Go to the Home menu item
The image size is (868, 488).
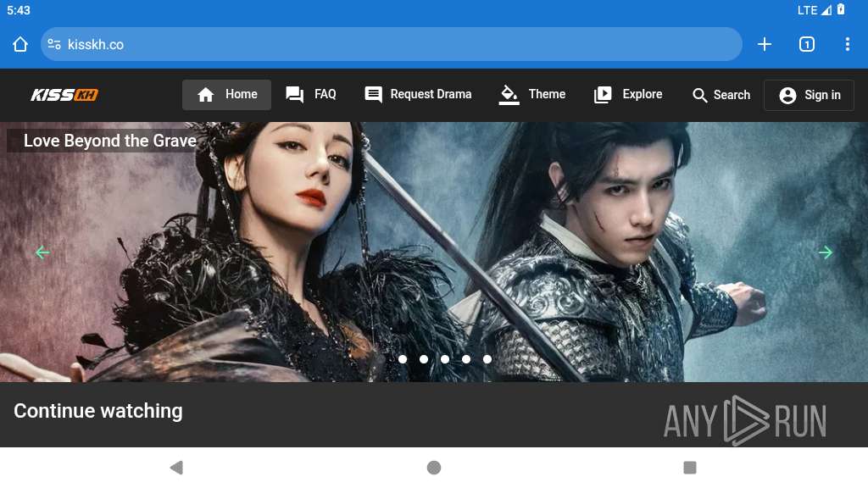pos(227,95)
